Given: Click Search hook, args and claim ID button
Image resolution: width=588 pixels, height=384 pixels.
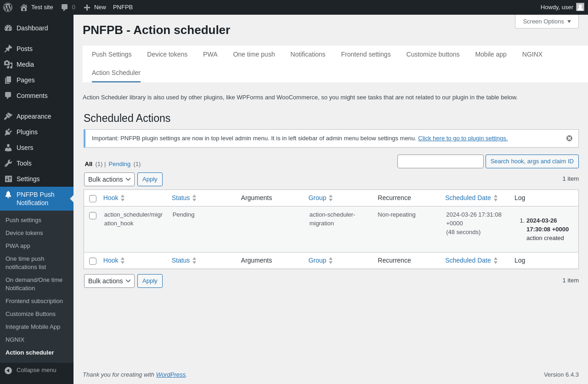Looking at the screenshot, I should [532, 161].
